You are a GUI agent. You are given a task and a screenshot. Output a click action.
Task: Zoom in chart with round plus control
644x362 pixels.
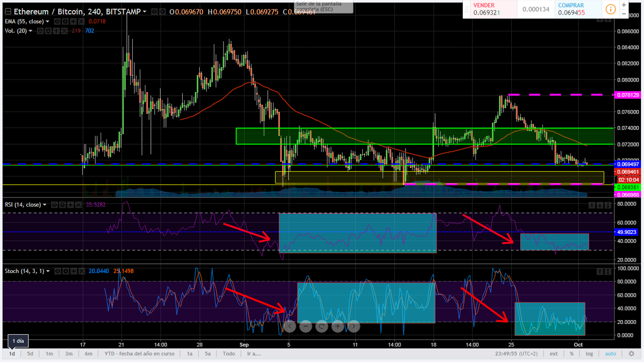point(338,326)
